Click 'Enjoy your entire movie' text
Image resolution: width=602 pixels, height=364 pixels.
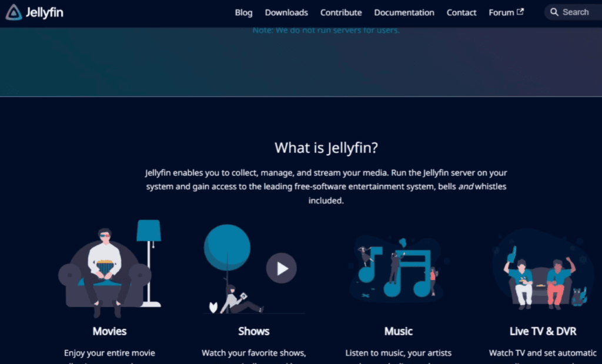[x=109, y=353]
